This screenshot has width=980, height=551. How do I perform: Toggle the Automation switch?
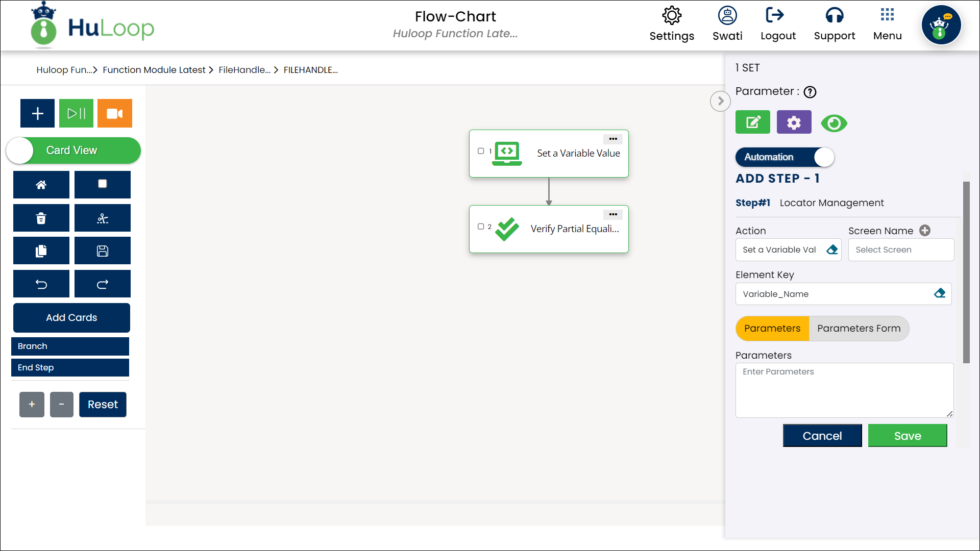tap(785, 157)
